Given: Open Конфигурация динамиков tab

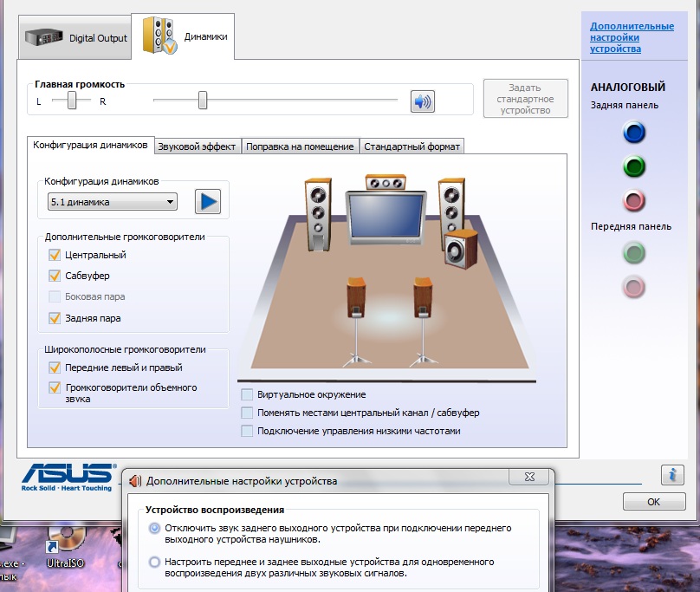Looking at the screenshot, I should 90,146.
